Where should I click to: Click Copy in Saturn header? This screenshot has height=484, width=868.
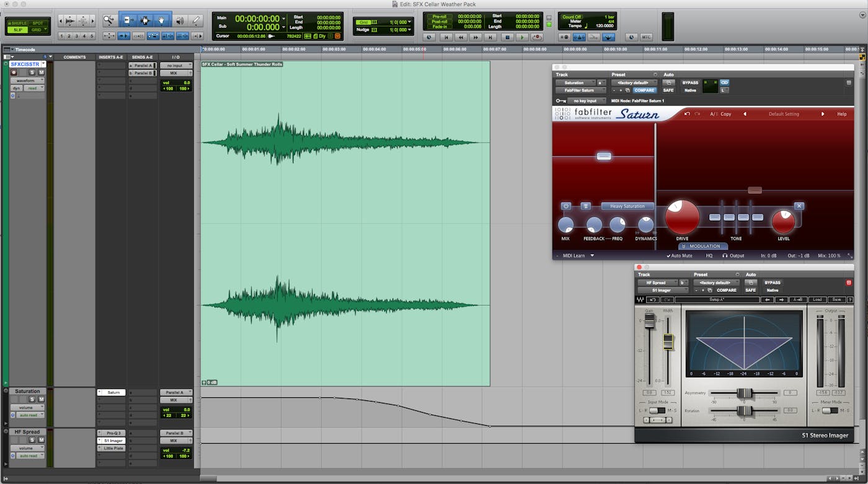click(725, 114)
